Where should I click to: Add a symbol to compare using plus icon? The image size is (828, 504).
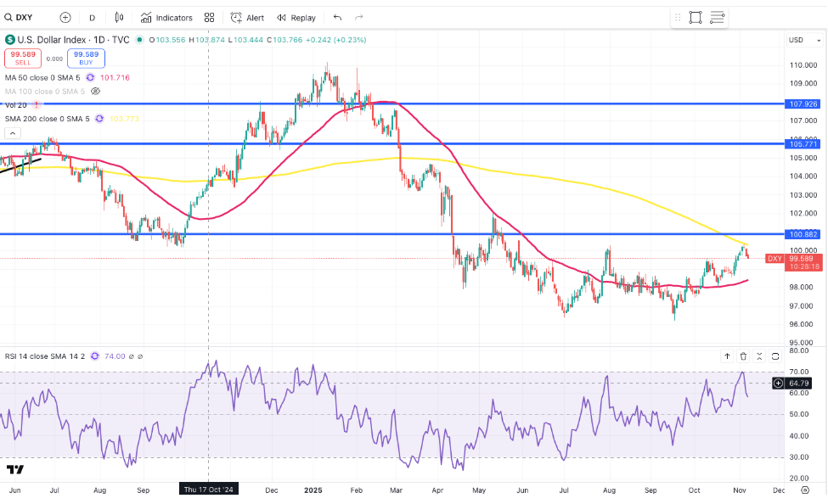pyautogui.click(x=65, y=17)
